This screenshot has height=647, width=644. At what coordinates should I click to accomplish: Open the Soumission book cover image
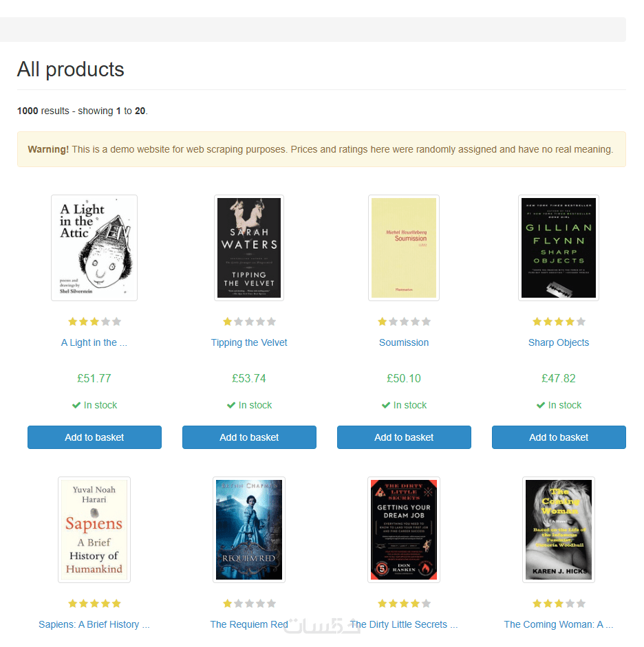404,248
